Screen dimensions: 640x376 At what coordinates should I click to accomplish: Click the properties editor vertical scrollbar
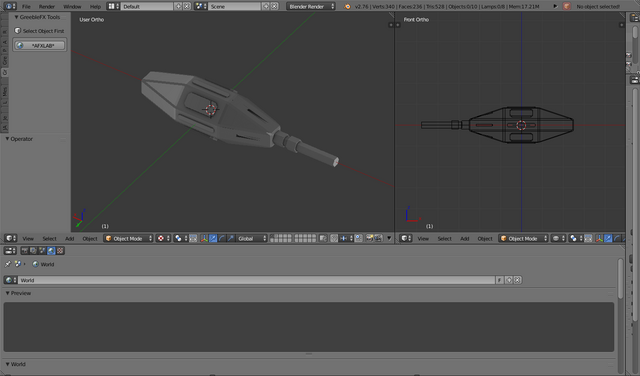pyautogui.click(x=620, y=278)
